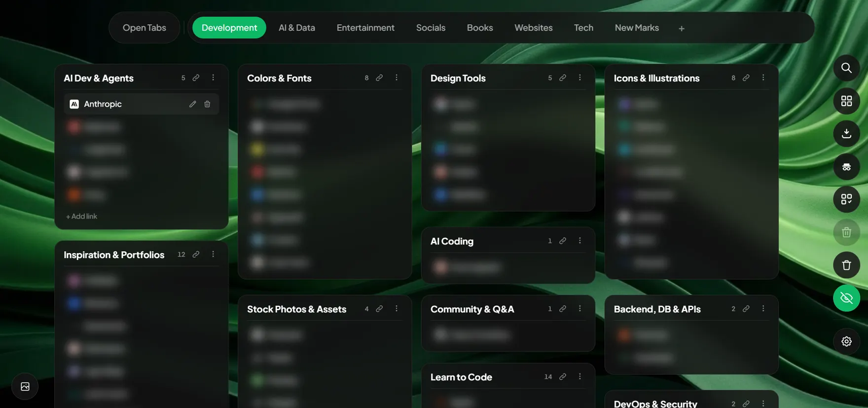This screenshot has width=868, height=408.
Task: Open the three-dot menu for Inspiration & Portfolios
Action: 213,255
